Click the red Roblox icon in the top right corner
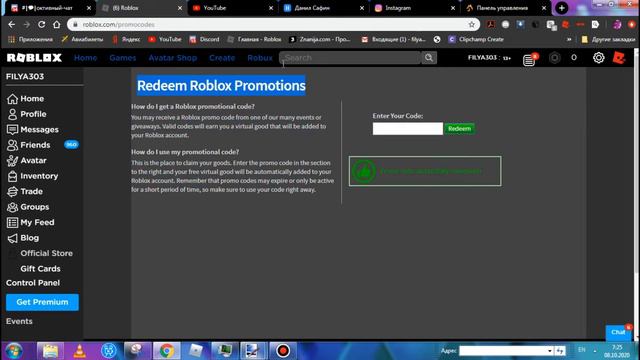The width and height of the screenshot is (640, 360). (x=619, y=58)
